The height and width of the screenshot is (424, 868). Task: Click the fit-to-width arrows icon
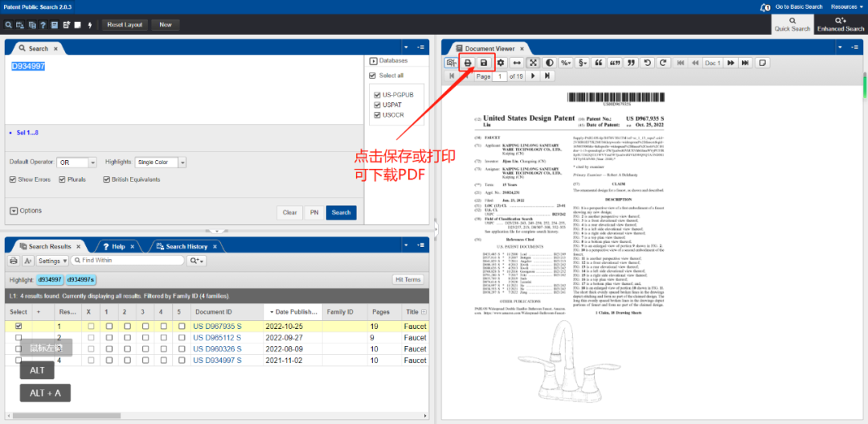click(517, 63)
